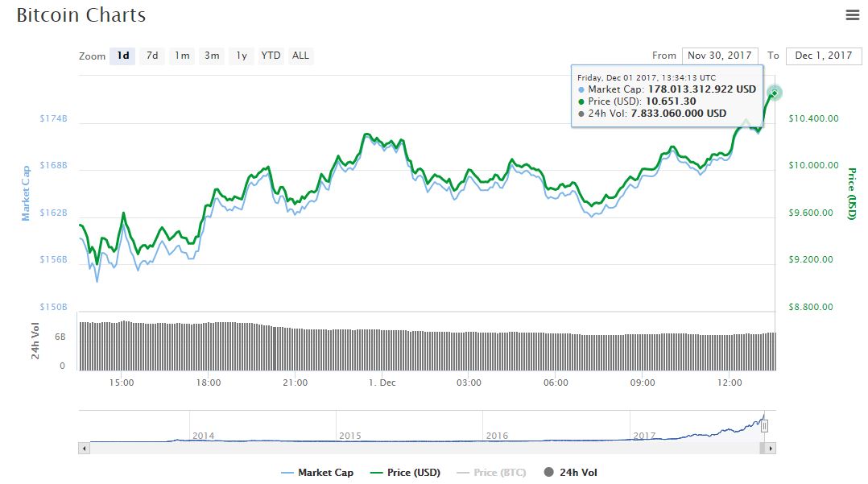Click the '18:00' time axis label
Image resolution: width=868 pixels, height=484 pixels.
point(208,383)
